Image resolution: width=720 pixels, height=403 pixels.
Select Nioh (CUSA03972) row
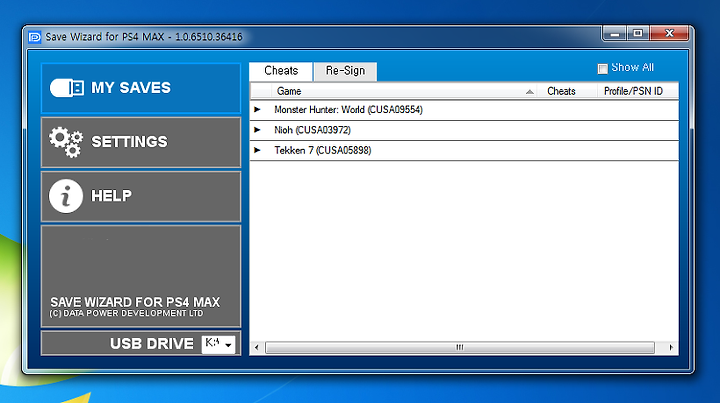tap(464, 130)
